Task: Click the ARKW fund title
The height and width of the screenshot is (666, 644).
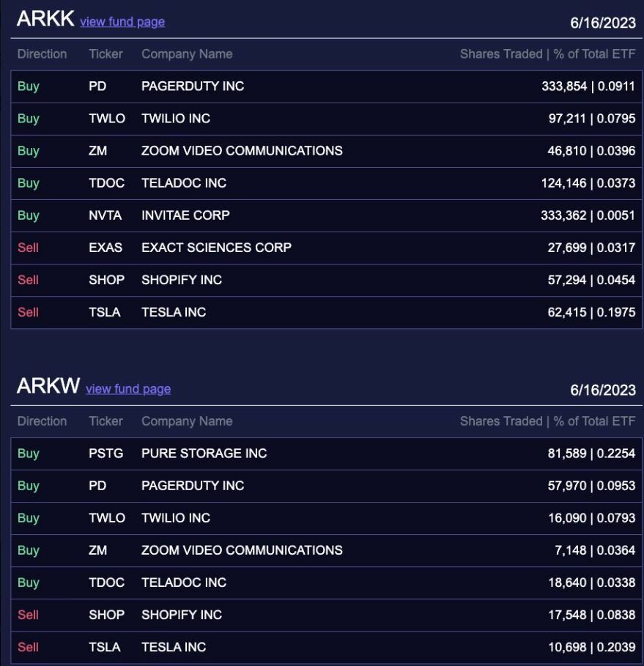Action: coord(48,386)
